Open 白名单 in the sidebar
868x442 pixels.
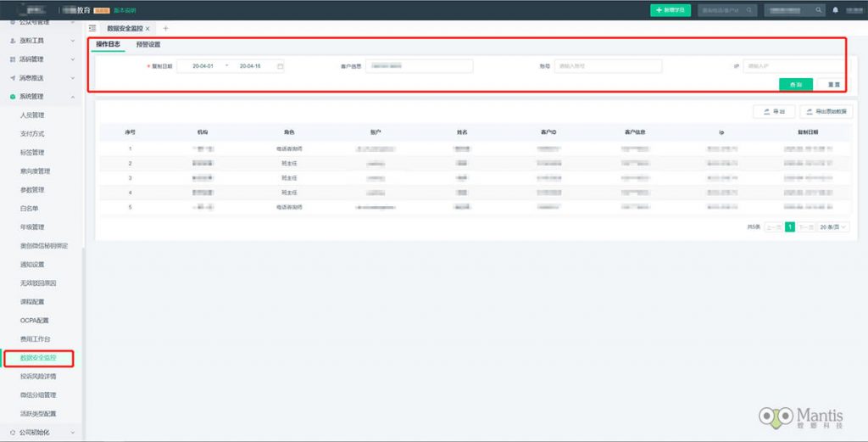[30, 209]
